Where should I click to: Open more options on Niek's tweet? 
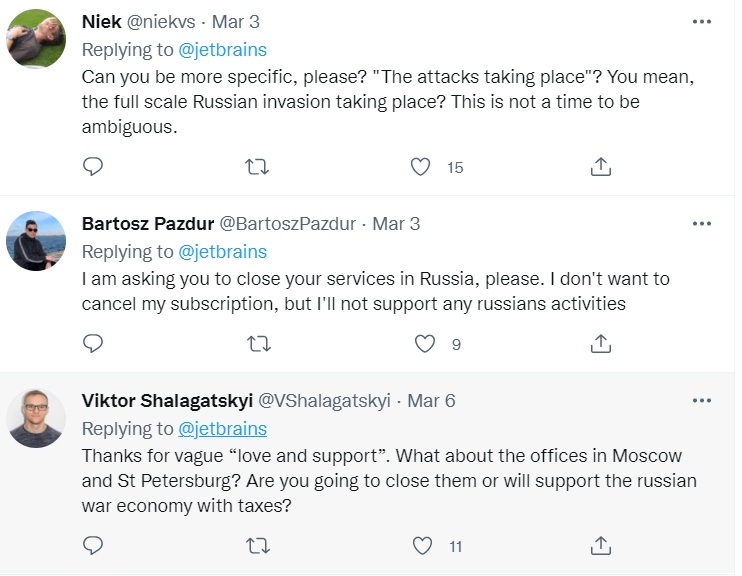pyautogui.click(x=701, y=22)
